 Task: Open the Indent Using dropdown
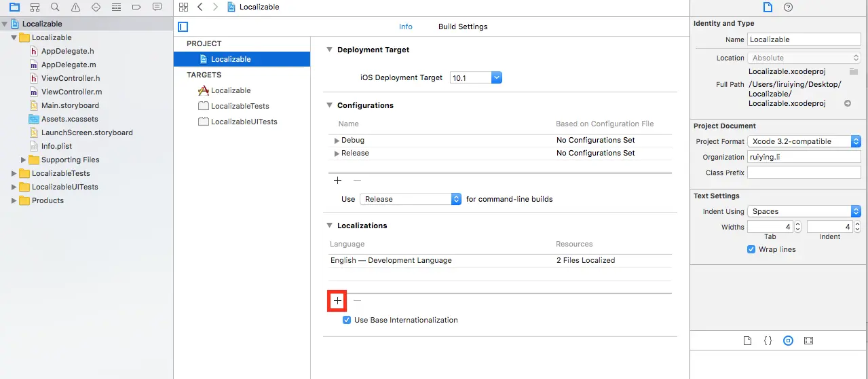tap(804, 211)
